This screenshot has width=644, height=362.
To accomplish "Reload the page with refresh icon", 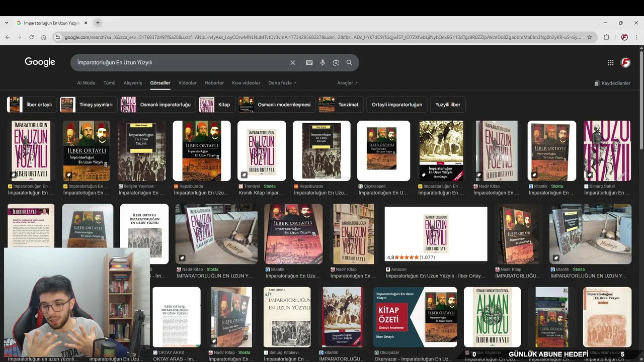I will pyautogui.click(x=31, y=37).
